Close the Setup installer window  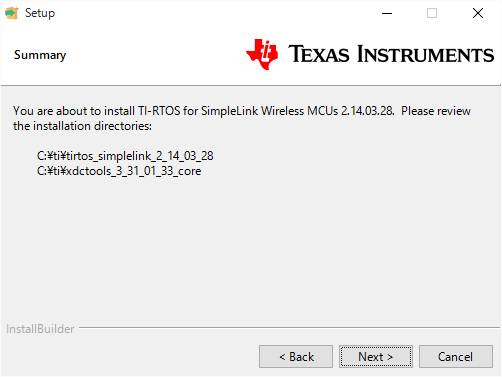pos(478,13)
